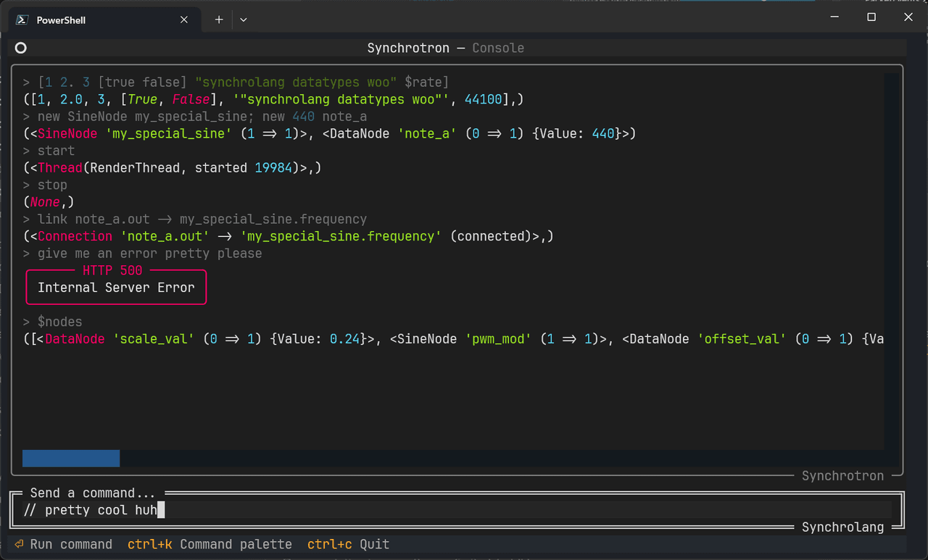The width and height of the screenshot is (928, 560).
Task: Maximize the terminal window
Action: [x=871, y=17]
